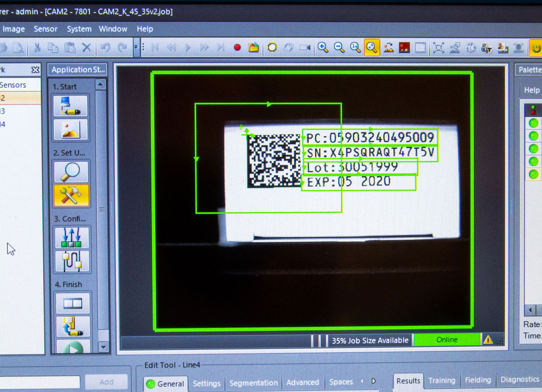The height and width of the screenshot is (392, 542).
Task: Click the warning triangle status icon
Action: pos(488,340)
